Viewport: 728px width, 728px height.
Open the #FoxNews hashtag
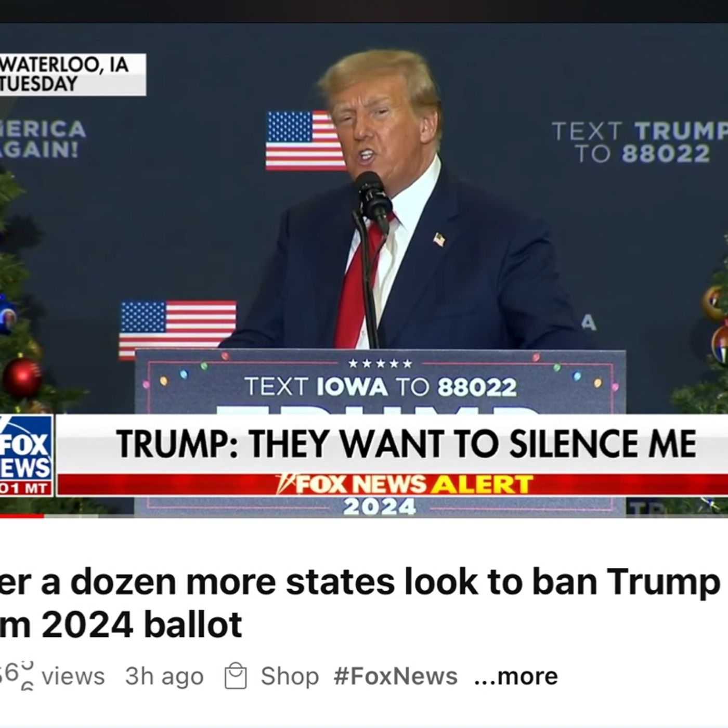[x=395, y=676]
